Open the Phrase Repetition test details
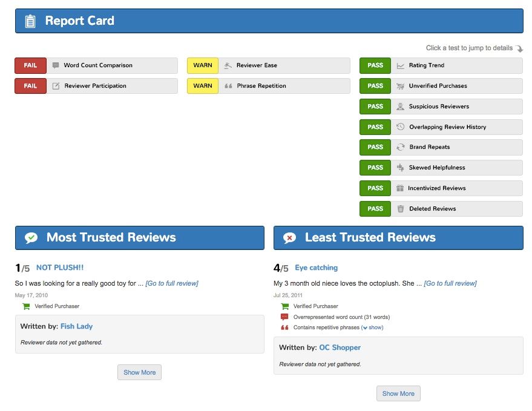 (x=268, y=86)
